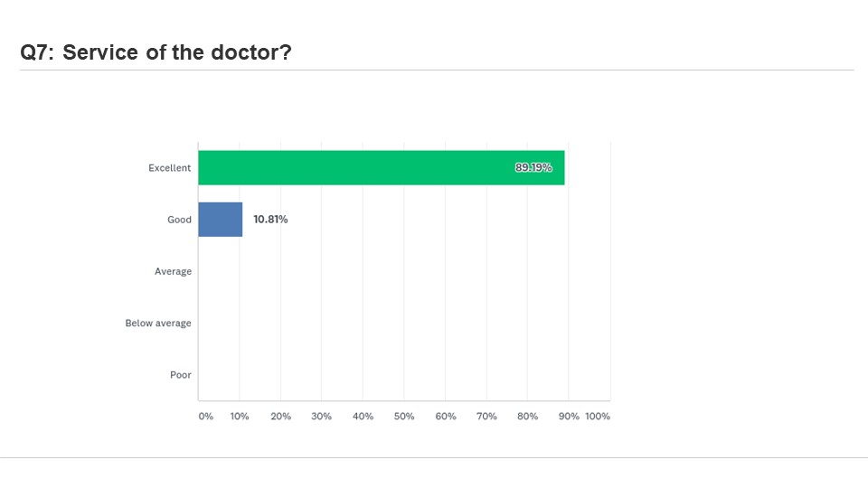Image resolution: width=868 pixels, height=488 pixels.
Task: Select the 89.19% value label
Action: (x=533, y=168)
